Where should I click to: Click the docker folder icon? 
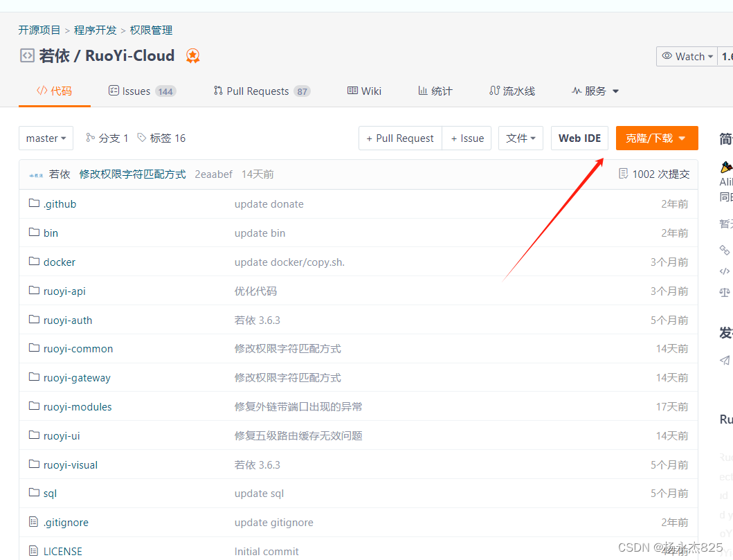click(34, 261)
